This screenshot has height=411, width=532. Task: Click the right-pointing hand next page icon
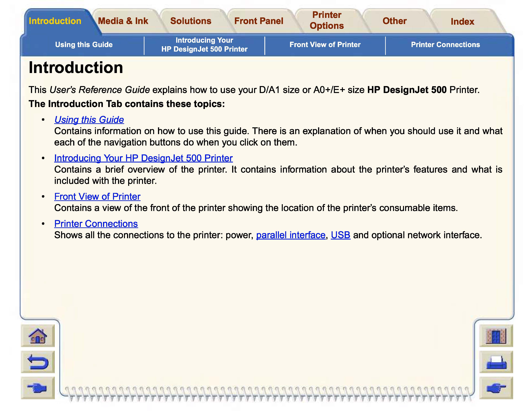(496, 388)
